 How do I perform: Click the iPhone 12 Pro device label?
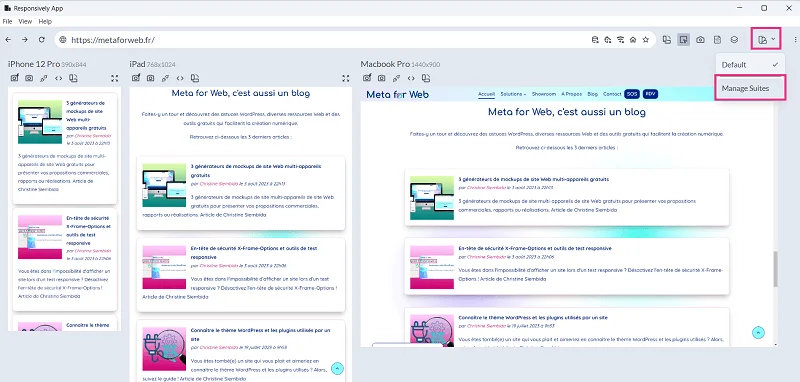[34, 64]
